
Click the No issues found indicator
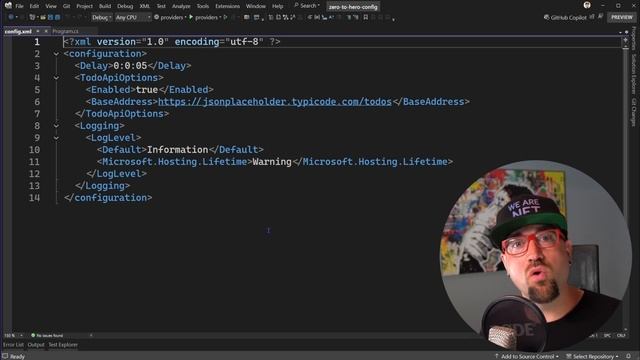click(x=47, y=336)
